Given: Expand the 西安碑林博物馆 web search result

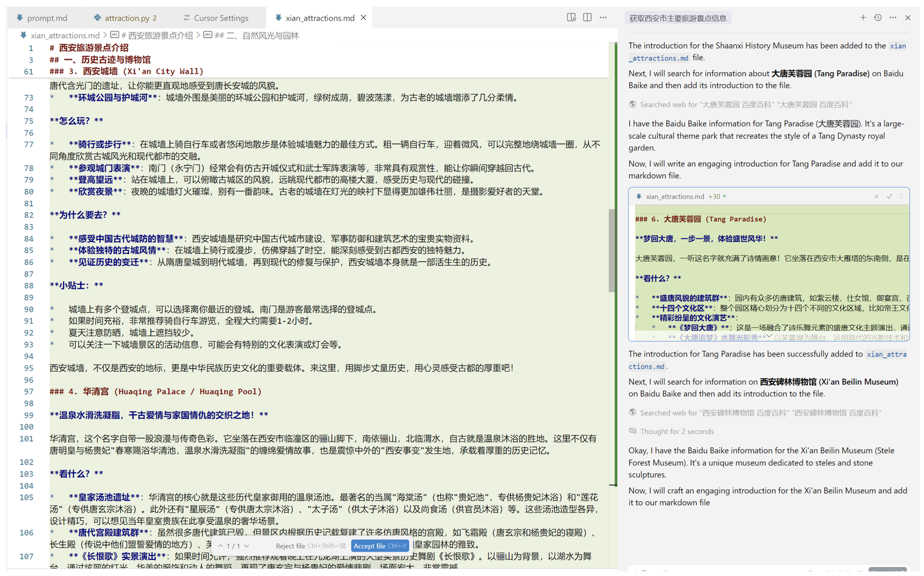Looking at the screenshot, I should point(760,413).
